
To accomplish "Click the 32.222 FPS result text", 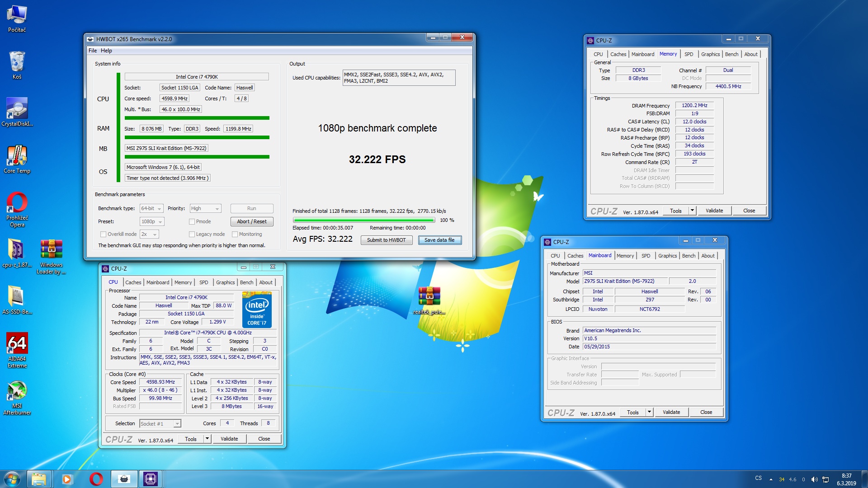I will coord(377,160).
